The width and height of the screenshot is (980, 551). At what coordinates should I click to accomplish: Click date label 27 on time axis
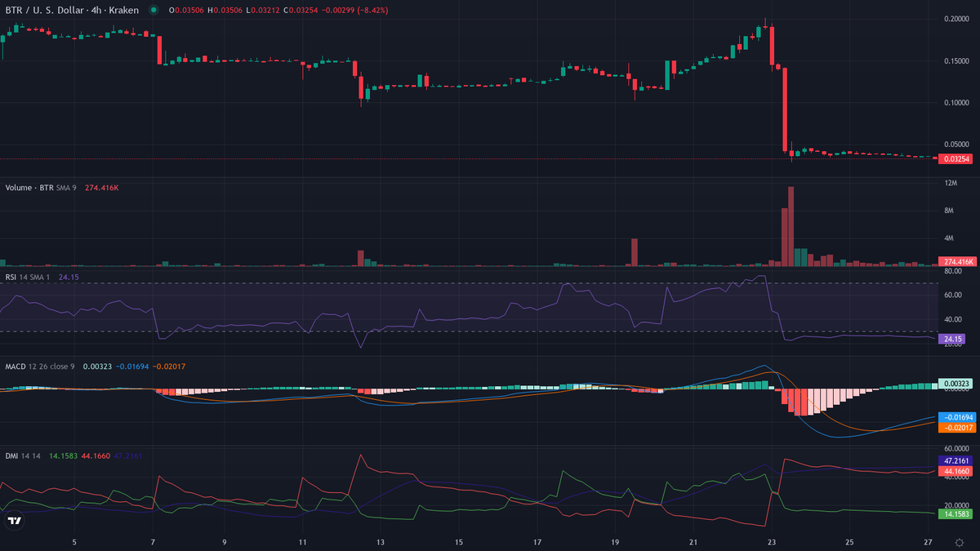tap(929, 542)
